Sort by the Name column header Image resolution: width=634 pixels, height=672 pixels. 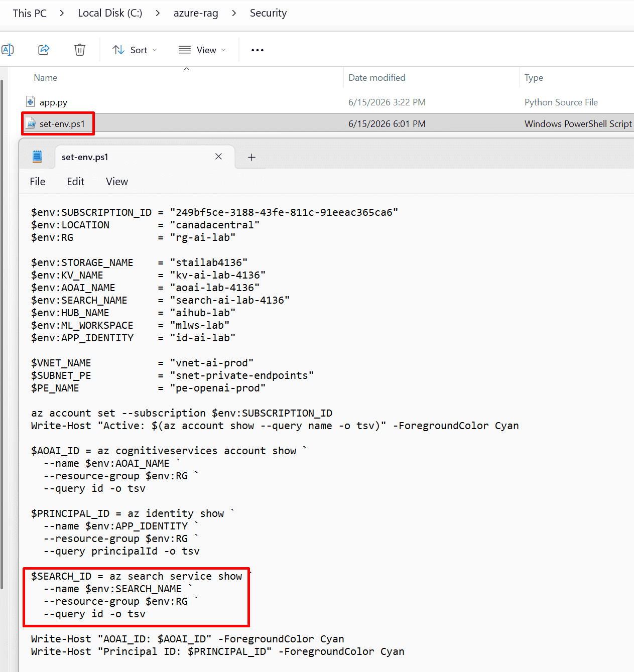coord(45,78)
